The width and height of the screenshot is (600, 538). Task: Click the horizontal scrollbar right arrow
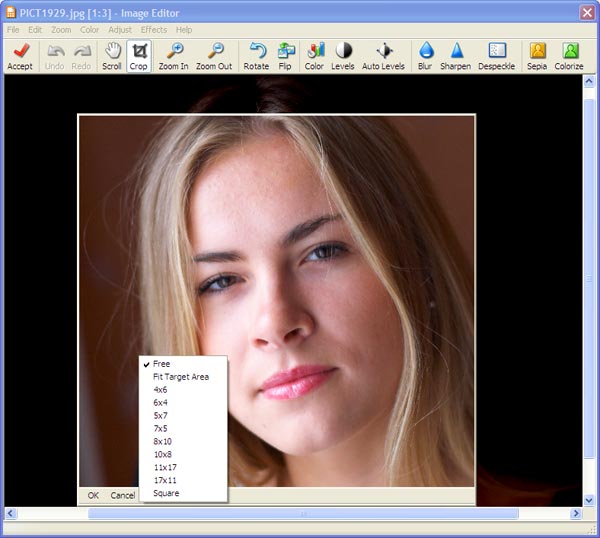pos(576,514)
